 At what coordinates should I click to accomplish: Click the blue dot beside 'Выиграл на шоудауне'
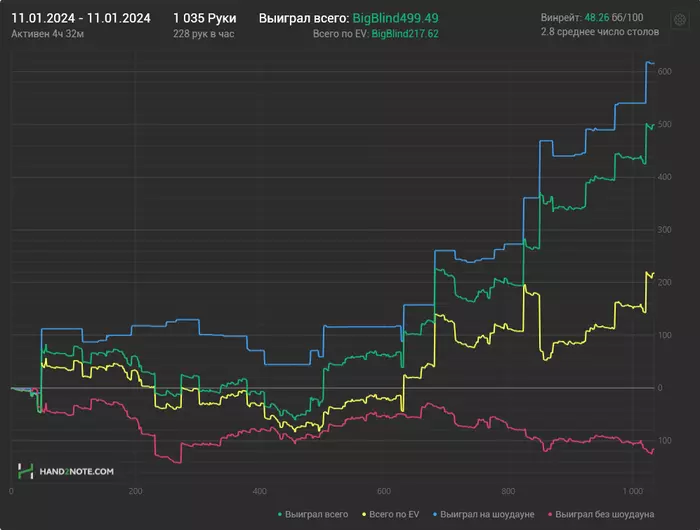tap(432, 515)
